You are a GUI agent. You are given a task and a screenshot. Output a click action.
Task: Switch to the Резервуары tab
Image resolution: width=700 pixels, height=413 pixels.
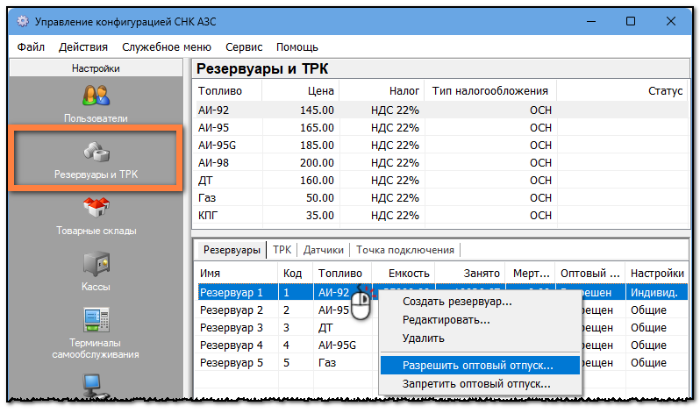click(232, 250)
